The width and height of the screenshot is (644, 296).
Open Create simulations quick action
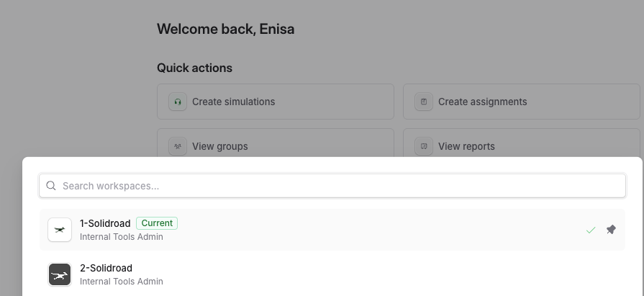coord(276,102)
